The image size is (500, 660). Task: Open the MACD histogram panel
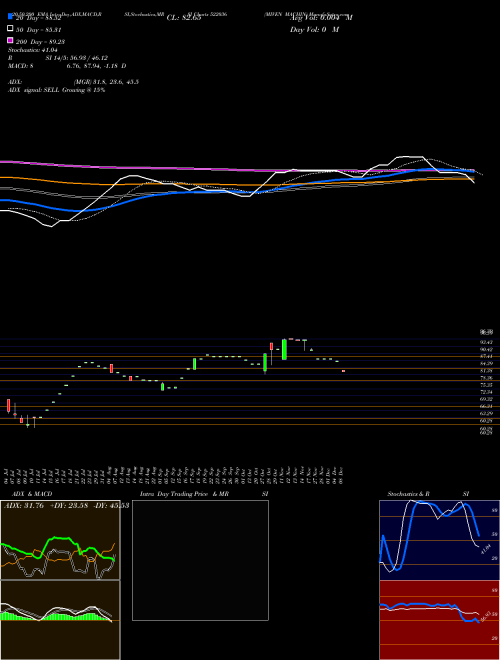tap(60, 620)
